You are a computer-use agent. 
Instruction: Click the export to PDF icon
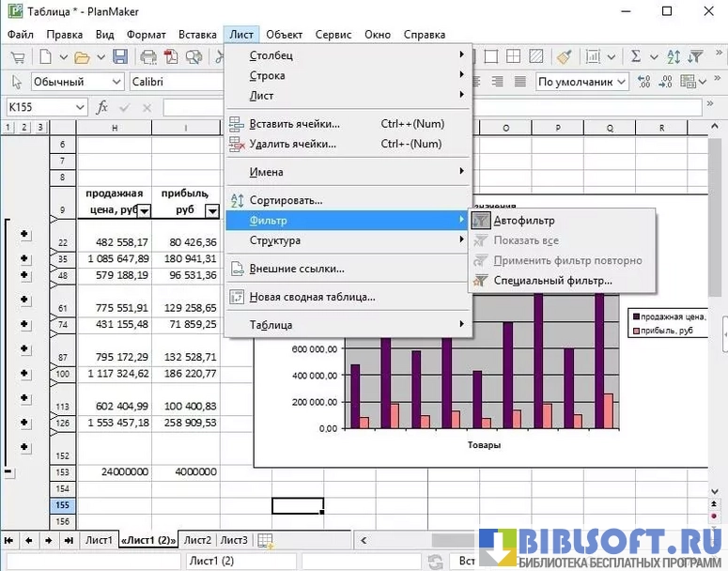pos(171,57)
